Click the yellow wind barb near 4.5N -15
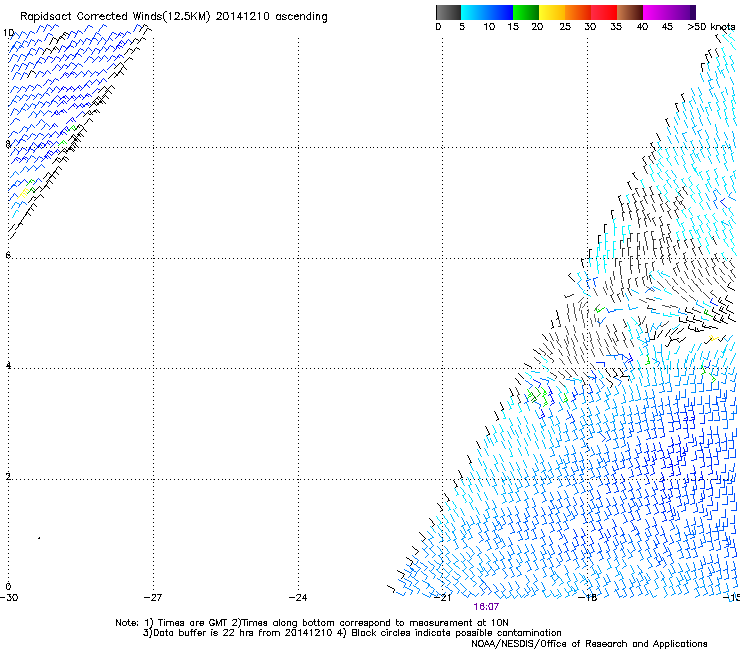The width and height of the screenshot is (740, 650). coord(713,338)
